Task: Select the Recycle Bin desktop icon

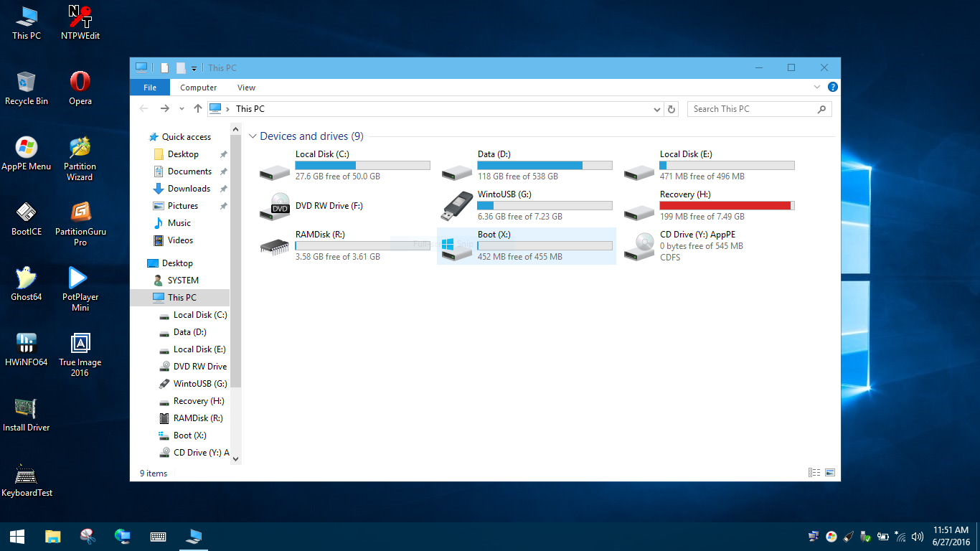Action: click(x=27, y=88)
